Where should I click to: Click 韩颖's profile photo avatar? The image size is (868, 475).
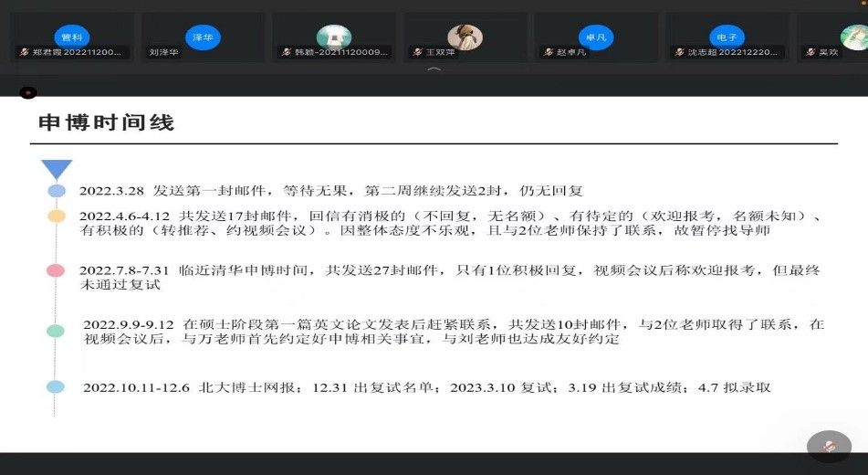pyautogui.click(x=333, y=37)
